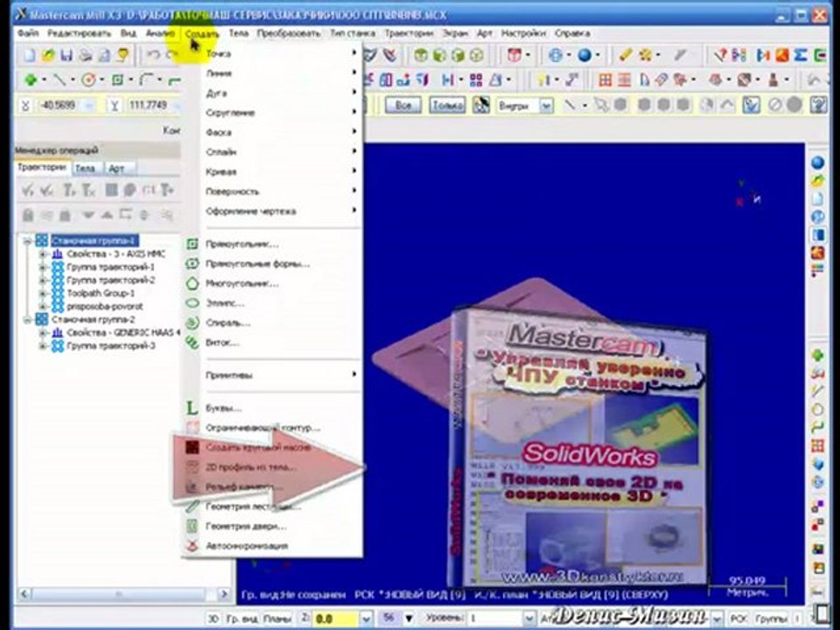The width and height of the screenshot is (840, 630).
Task: Toggle the 3D mode in the status bar
Action: tap(213, 619)
